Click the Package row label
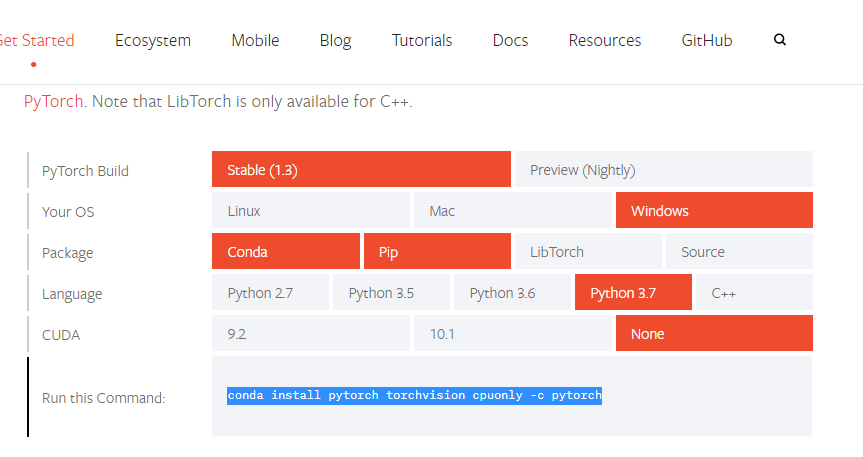 pyautogui.click(x=67, y=253)
